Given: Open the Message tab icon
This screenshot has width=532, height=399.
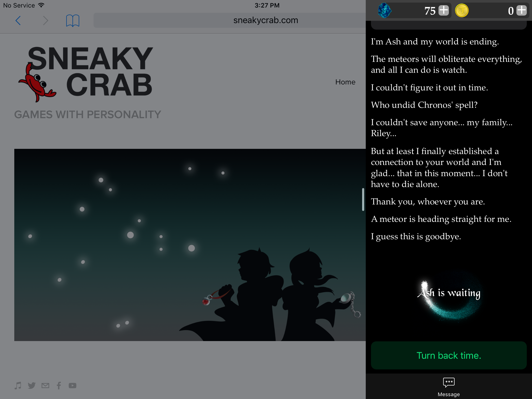Looking at the screenshot, I should click(x=449, y=387).
